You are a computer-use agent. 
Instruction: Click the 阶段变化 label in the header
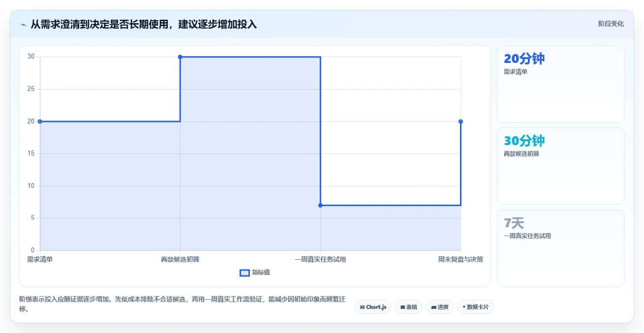point(611,24)
